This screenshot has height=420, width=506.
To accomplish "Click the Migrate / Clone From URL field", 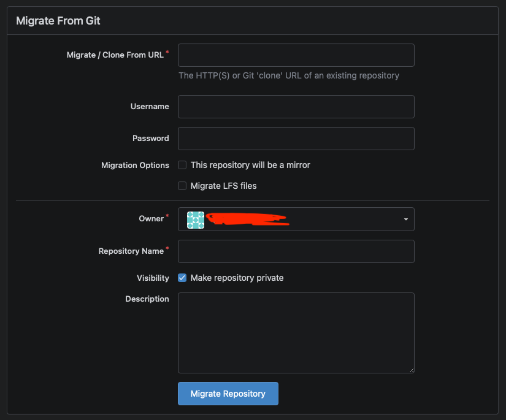I will tap(296, 55).
